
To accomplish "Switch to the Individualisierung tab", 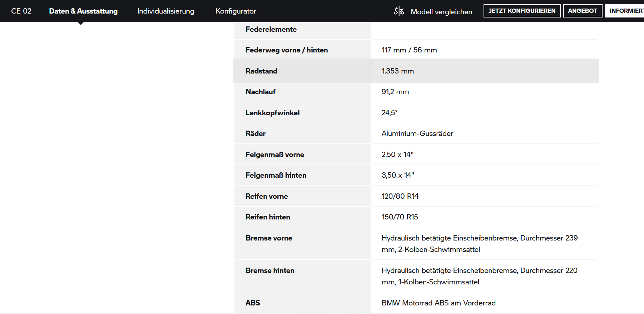I will tap(166, 11).
